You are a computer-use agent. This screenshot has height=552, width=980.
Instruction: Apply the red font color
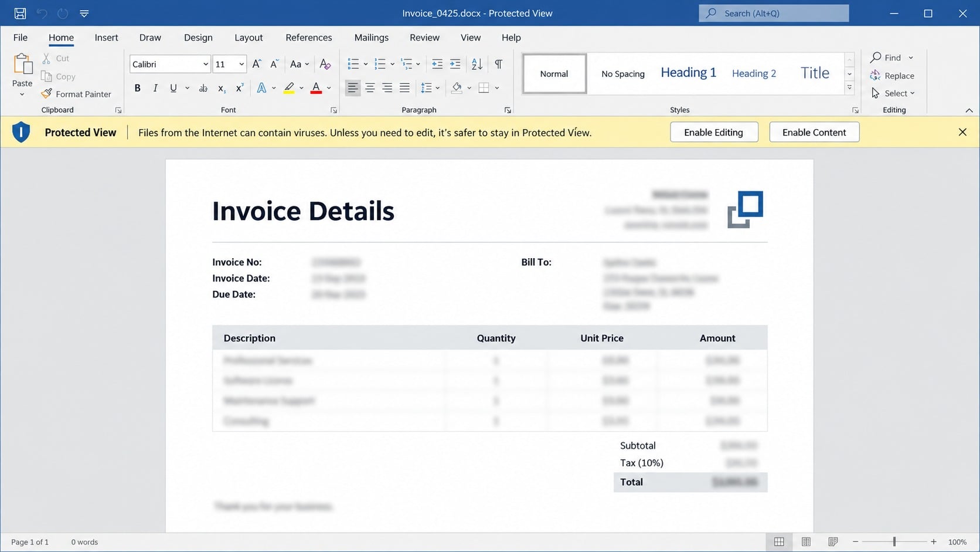[316, 88]
